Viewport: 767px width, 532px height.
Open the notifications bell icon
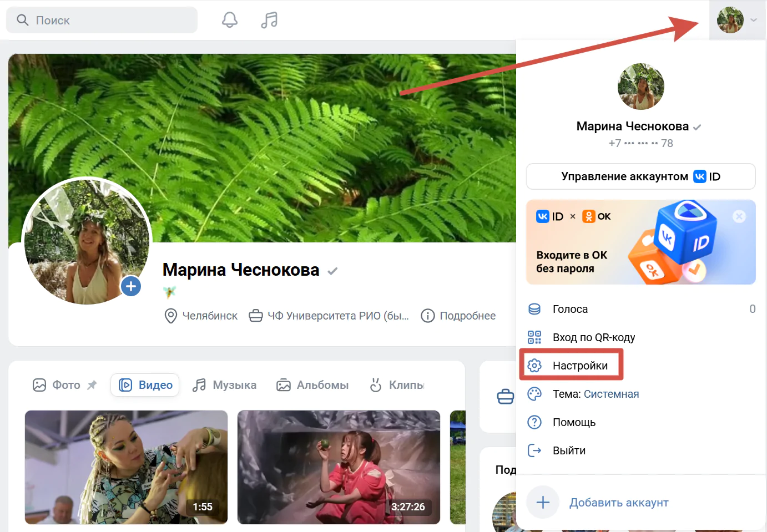pyautogui.click(x=230, y=20)
